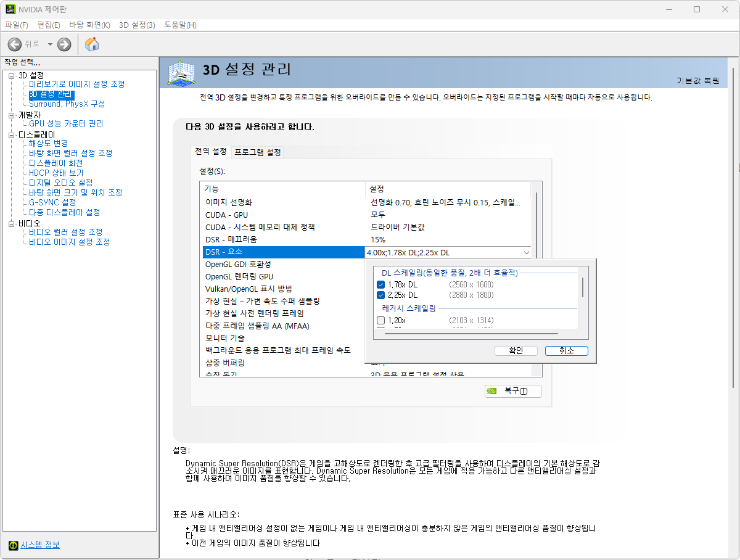Viewport: 740px width, 560px height.
Task: Select 해상도 변경 in tree
Action: (x=48, y=143)
